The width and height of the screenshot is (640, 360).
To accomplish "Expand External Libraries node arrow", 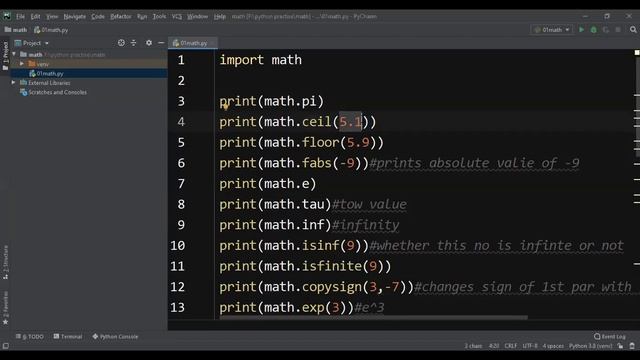I will click(13, 83).
